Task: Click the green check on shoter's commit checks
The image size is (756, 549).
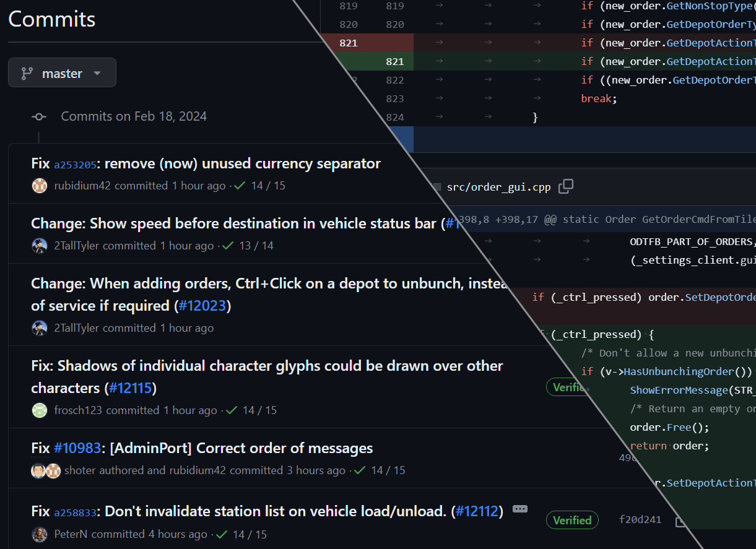Action: tap(360, 470)
